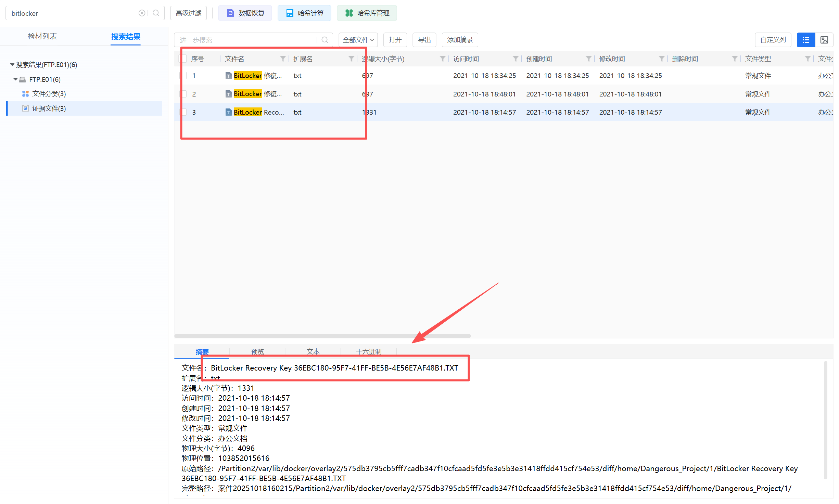Switch to the 检材列表 tab
Screen dimensions: 839x504
pyautogui.click(x=42, y=36)
